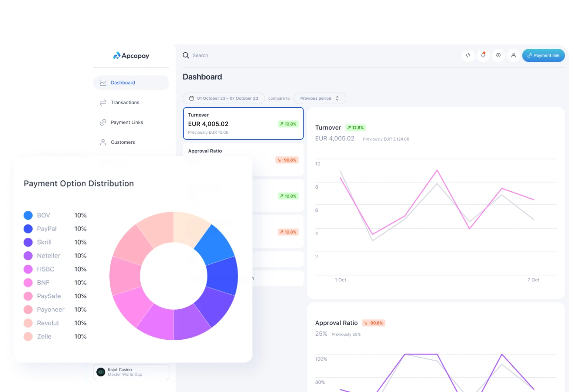Click the calendar icon in date range
The image size is (569, 392).
(191, 98)
